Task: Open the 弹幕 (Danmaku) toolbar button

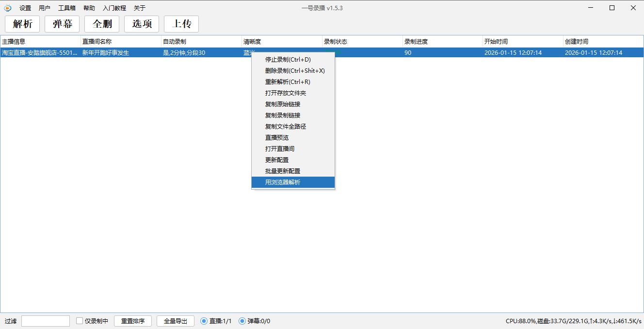Action: [62, 24]
